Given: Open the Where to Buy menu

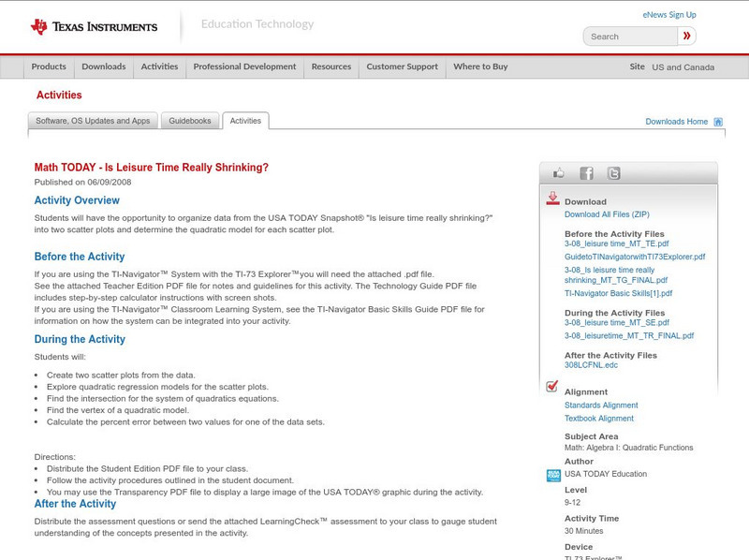Looking at the screenshot, I should pyautogui.click(x=480, y=66).
